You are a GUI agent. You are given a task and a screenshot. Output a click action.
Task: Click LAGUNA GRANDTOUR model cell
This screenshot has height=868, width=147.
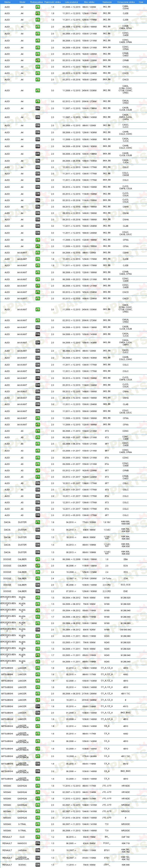point(22,858)
